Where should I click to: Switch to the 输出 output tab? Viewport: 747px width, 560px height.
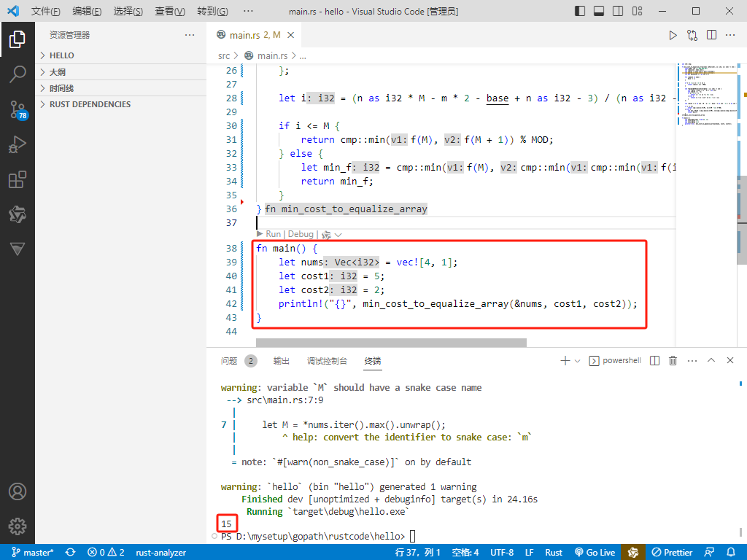pos(281,361)
